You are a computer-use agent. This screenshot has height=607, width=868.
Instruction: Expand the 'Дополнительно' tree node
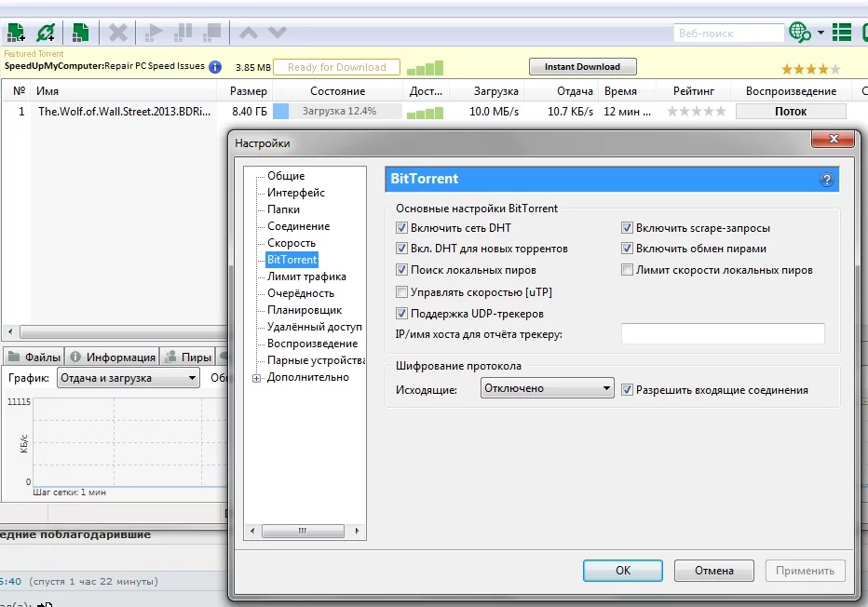[257, 378]
